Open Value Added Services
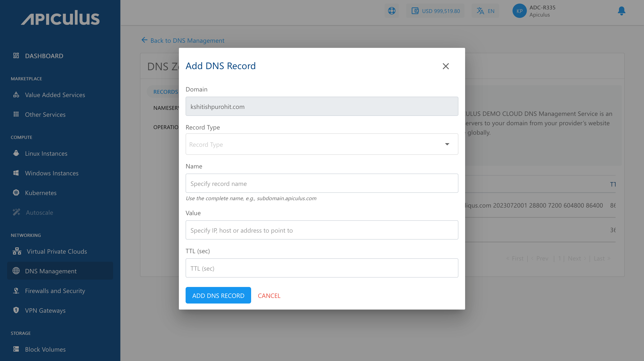This screenshot has width=644, height=361. tap(55, 95)
